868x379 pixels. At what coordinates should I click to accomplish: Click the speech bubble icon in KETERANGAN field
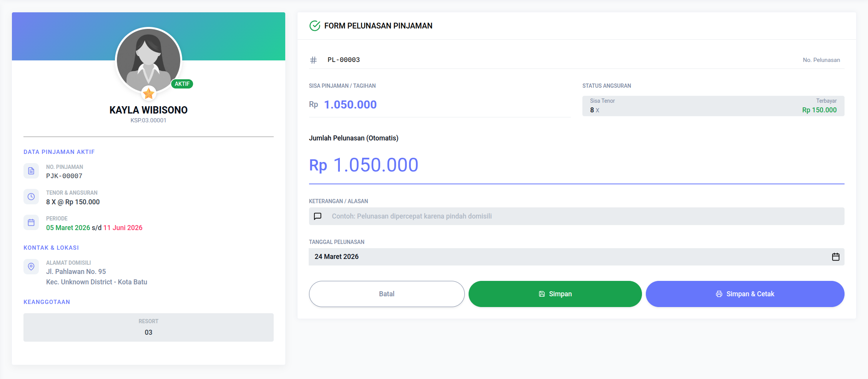click(318, 216)
